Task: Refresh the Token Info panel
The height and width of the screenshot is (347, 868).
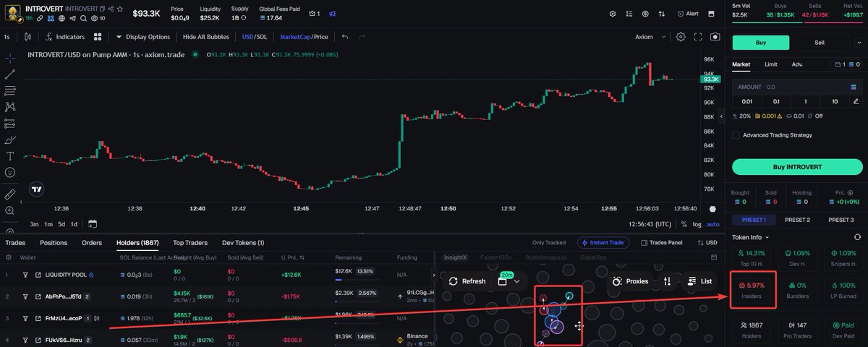Action: pyautogui.click(x=857, y=237)
